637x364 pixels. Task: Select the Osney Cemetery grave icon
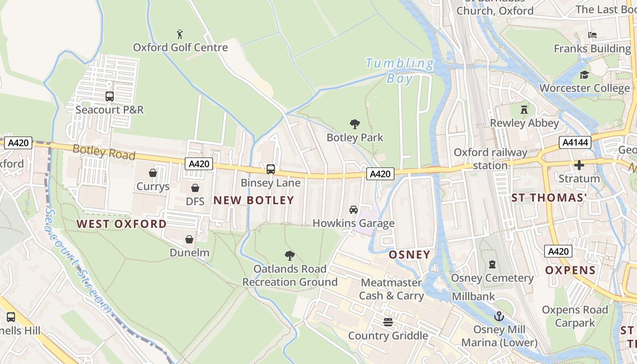click(x=492, y=264)
